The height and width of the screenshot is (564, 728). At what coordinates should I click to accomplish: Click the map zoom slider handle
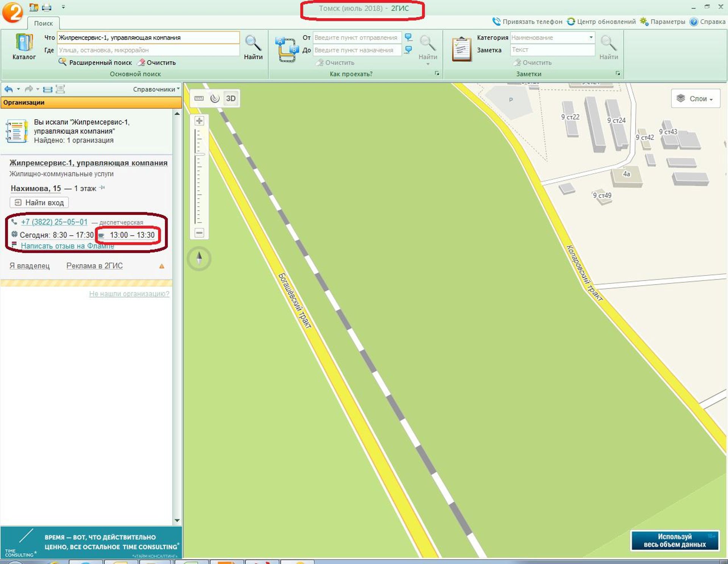click(x=199, y=154)
